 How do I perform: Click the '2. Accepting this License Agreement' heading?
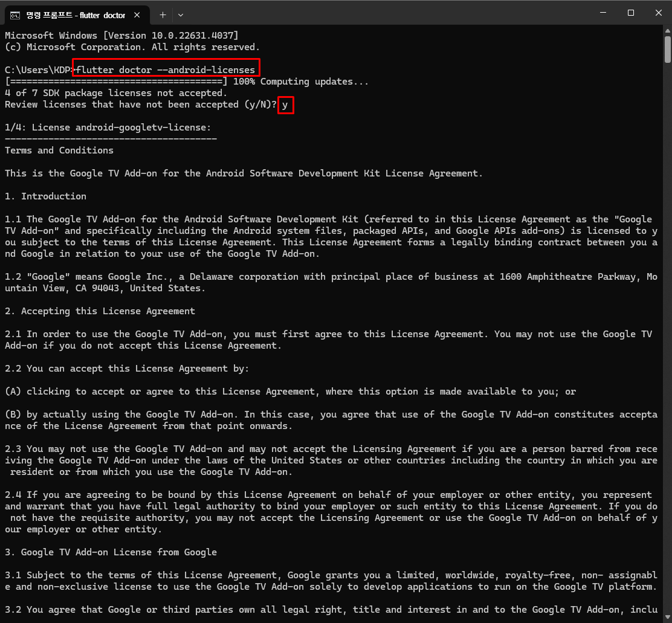coord(100,311)
